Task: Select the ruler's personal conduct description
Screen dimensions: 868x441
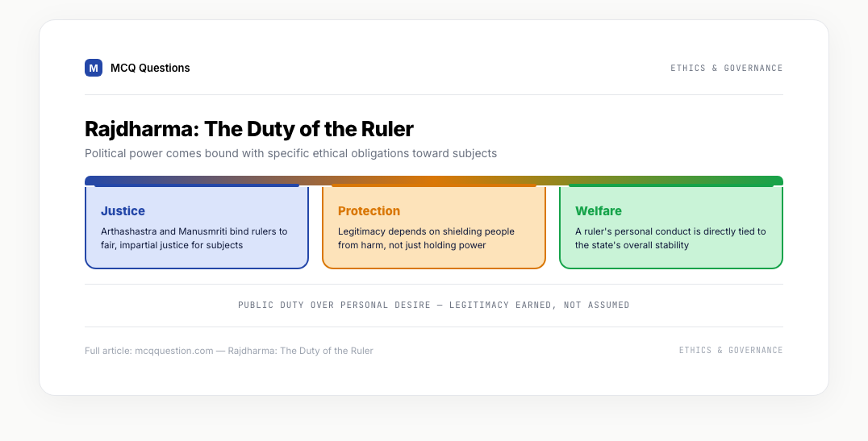Action: pos(670,238)
